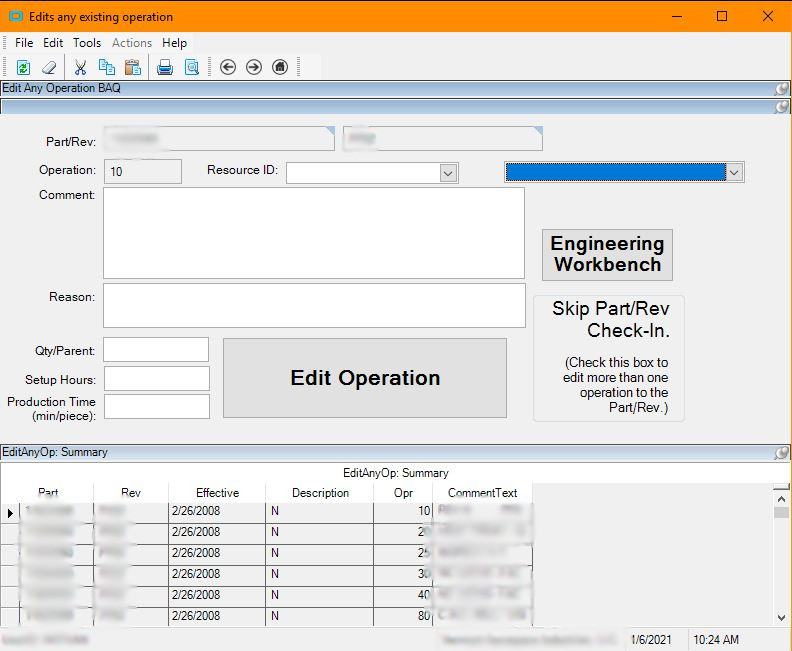The image size is (792, 651).
Task: Select the row with Opr 10
Action: (267, 512)
